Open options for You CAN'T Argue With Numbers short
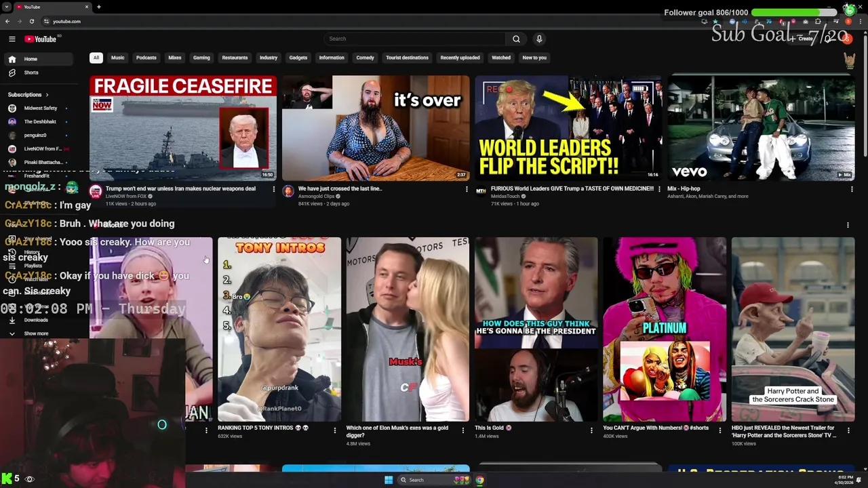This screenshot has width=868, height=488. (720, 430)
